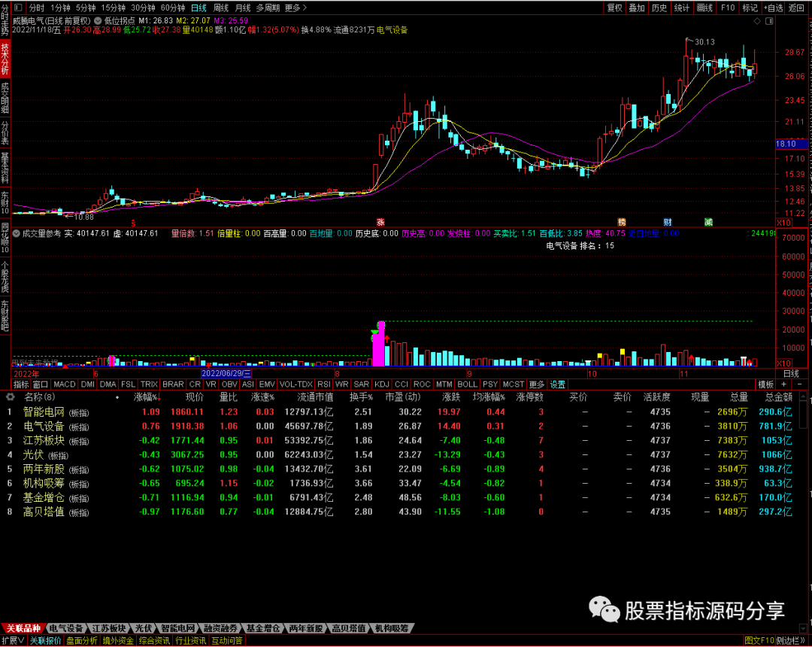Viewport: 812px width, 647px height.
Task: Select OBV indicator
Action: tap(229, 384)
